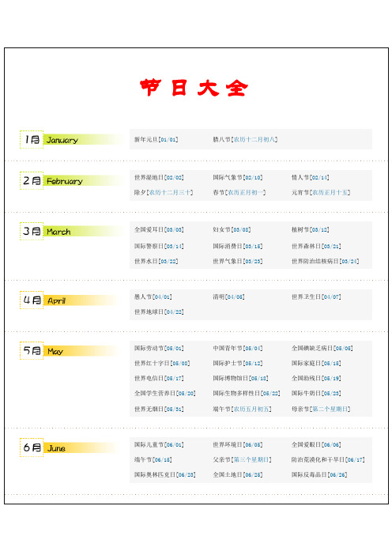Click the red title 节日大全
The height and width of the screenshot is (555, 392).
[x=194, y=88]
